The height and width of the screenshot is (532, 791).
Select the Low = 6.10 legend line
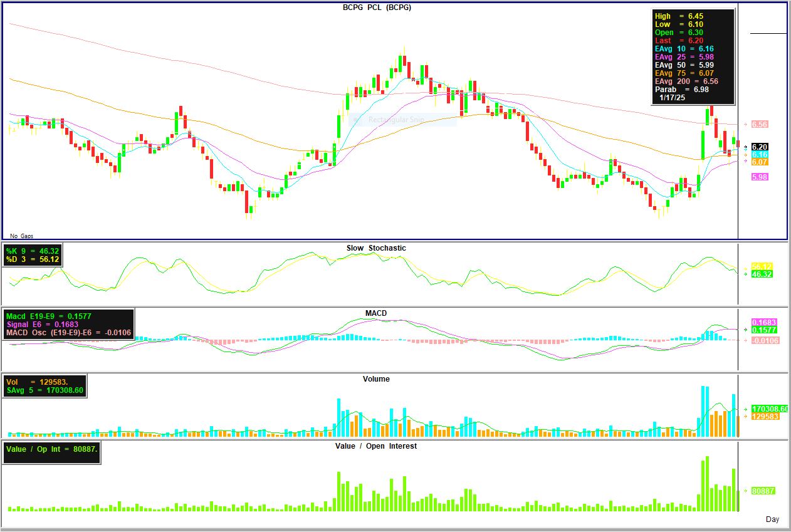678,24
